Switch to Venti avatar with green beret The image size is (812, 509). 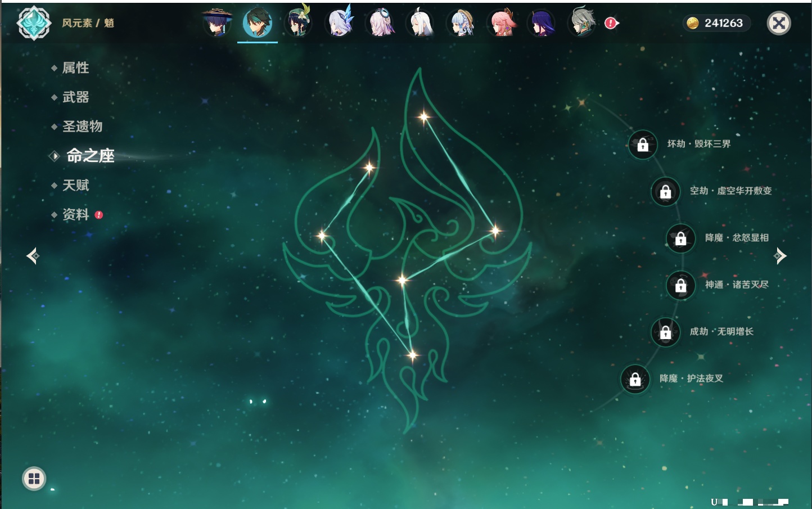pos(298,23)
